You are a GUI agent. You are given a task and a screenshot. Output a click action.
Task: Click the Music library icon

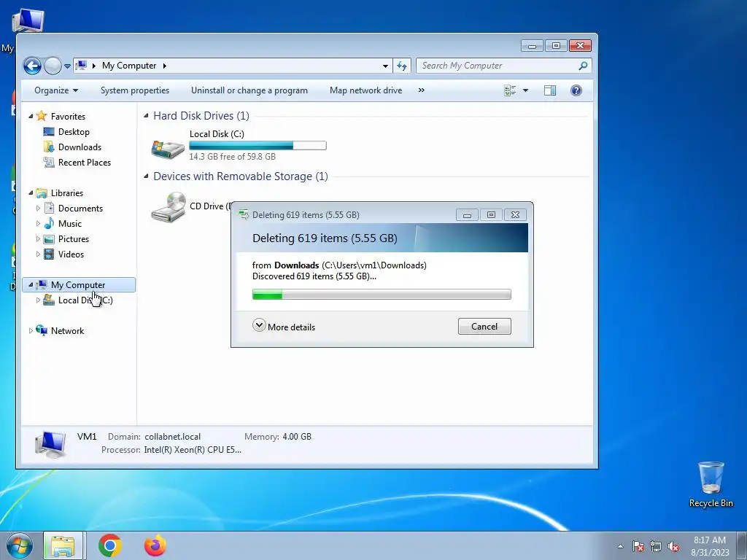pyautogui.click(x=49, y=223)
